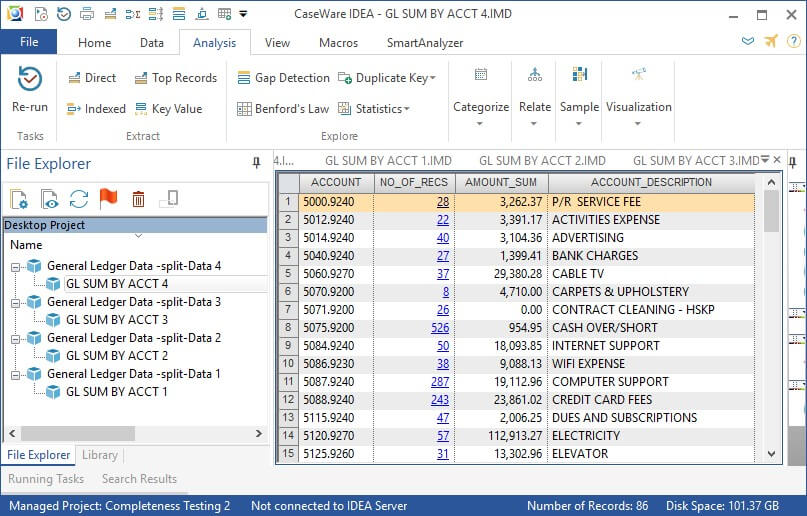This screenshot has height=516, width=807.
Task: Click the Help question mark icon
Action: tap(794, 41)
